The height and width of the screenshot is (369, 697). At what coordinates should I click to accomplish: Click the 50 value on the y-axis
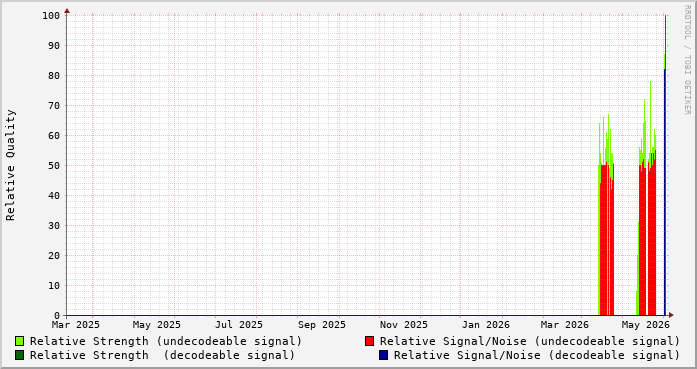[x=54, y=165]
